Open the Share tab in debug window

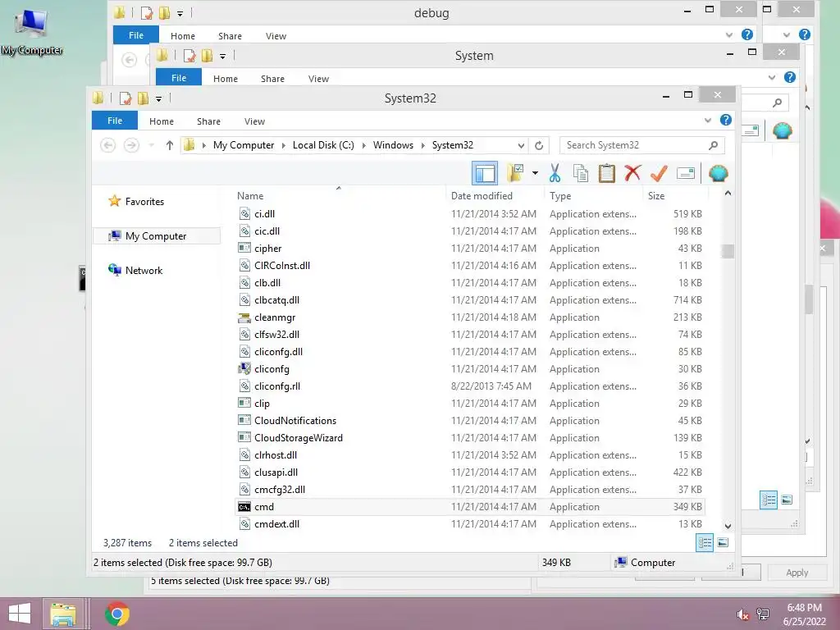pyautogui.click(x=230, y=36)
